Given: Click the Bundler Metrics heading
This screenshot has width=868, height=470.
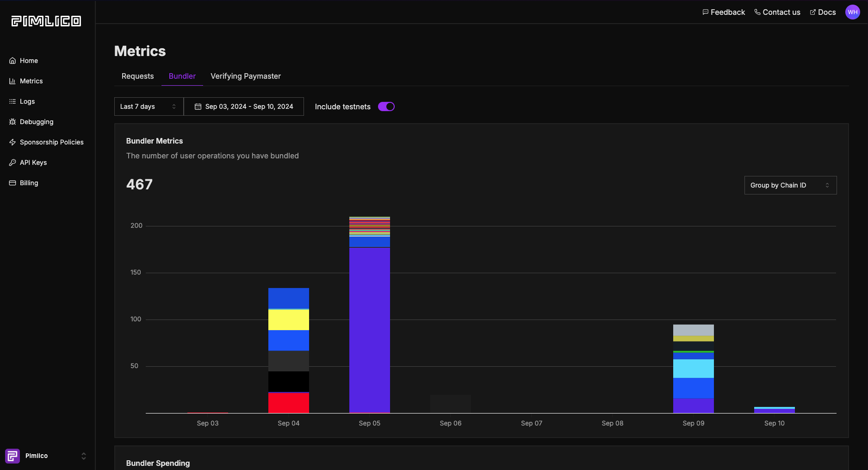Looking at the screenshot, I should click(155, 141).
